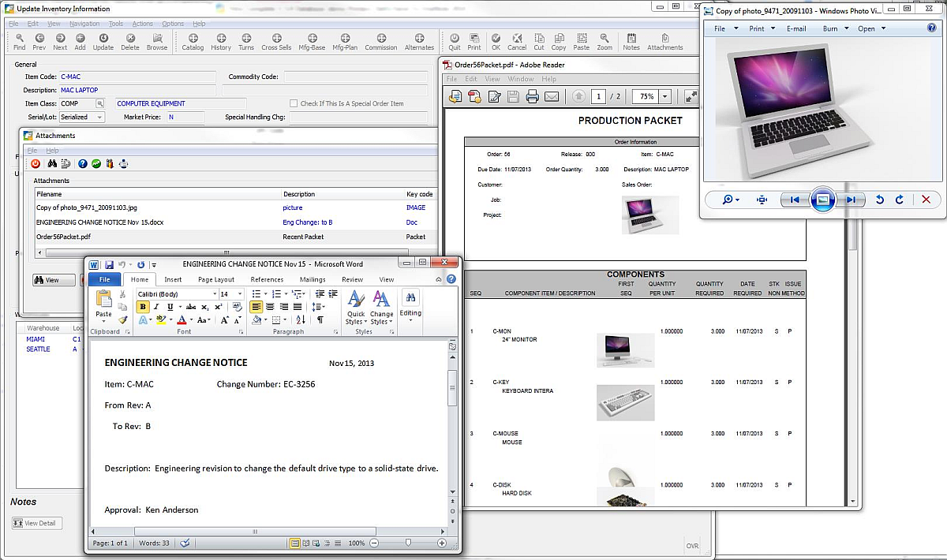Image resolution: width=947 pixels, height=560 pixels.
Task: Rotate the photo counterclockwise in Photo Viewer
Action: (880, 200)
